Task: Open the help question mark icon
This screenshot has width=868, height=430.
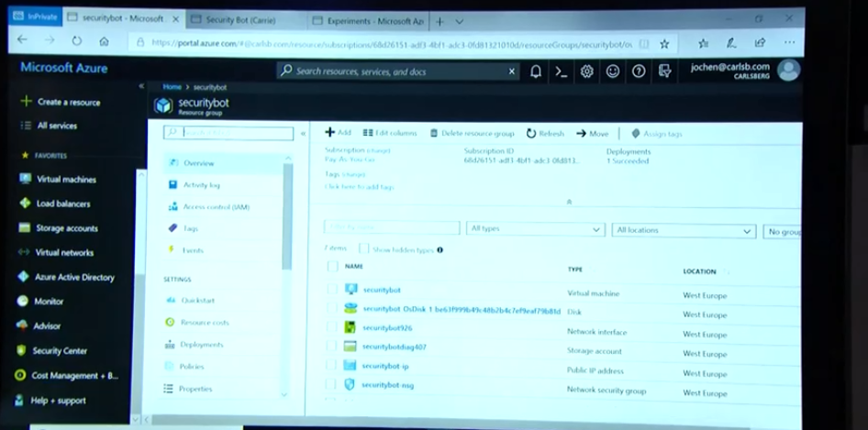Action: pos(639,72)
